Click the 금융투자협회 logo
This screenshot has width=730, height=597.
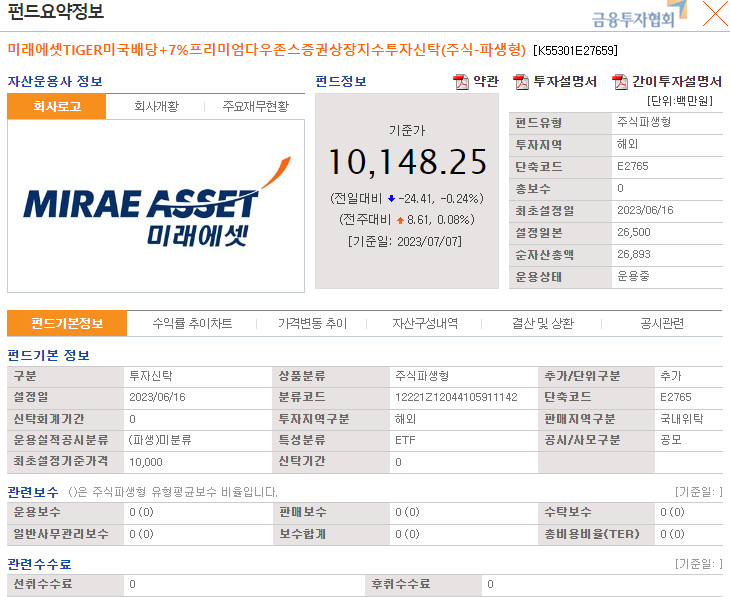[639, 14]
